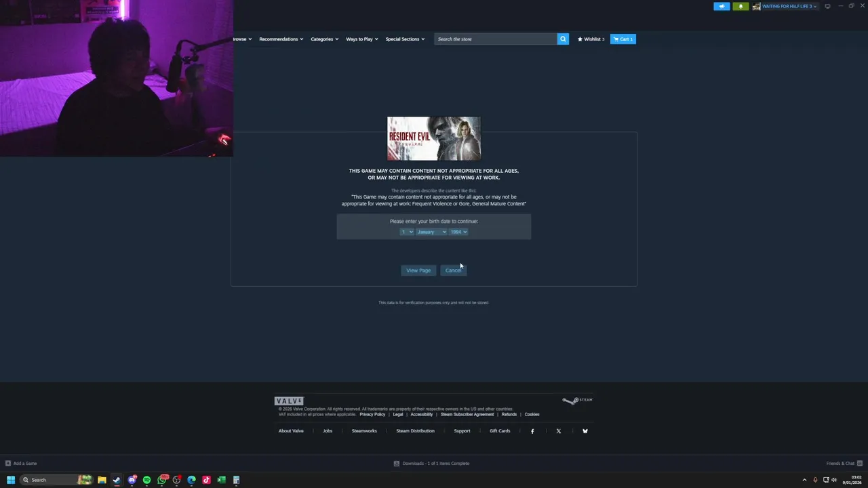This screenshot has height=488, width=868.
Task: Click the Bluesky butterfly icon in footer
Action: click(x=585, y=431)
